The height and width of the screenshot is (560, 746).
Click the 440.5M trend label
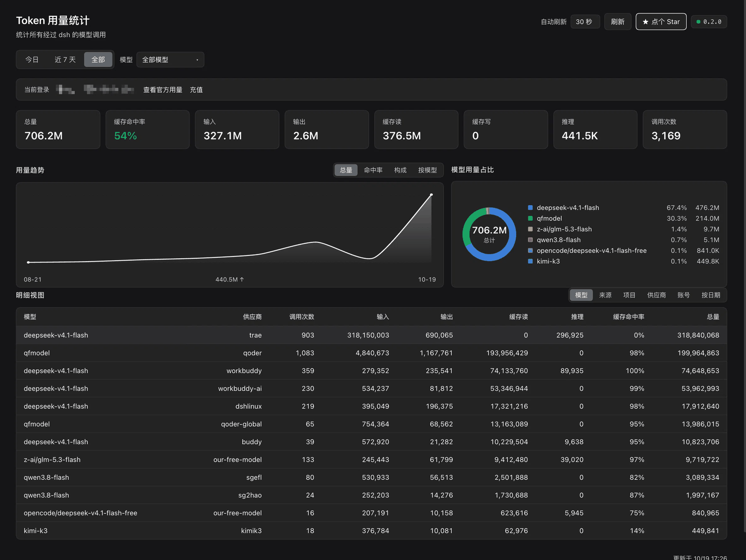tap(229, 280)
